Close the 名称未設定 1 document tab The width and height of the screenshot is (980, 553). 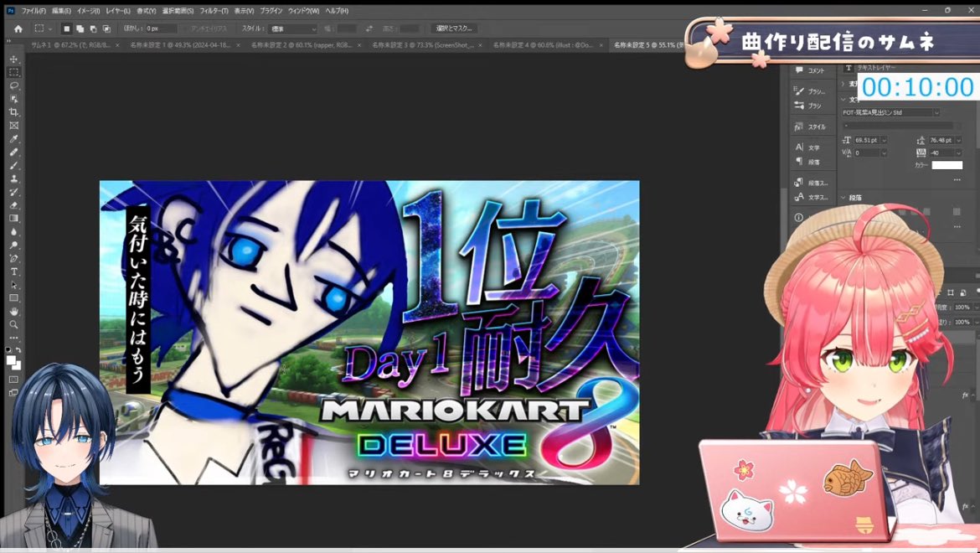coord(238,45)
